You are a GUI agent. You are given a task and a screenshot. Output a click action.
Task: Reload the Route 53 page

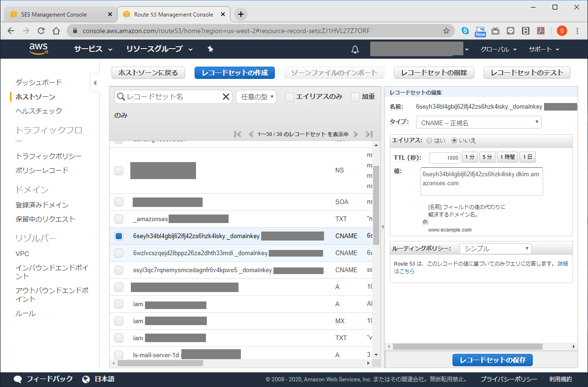click(41, 31)
